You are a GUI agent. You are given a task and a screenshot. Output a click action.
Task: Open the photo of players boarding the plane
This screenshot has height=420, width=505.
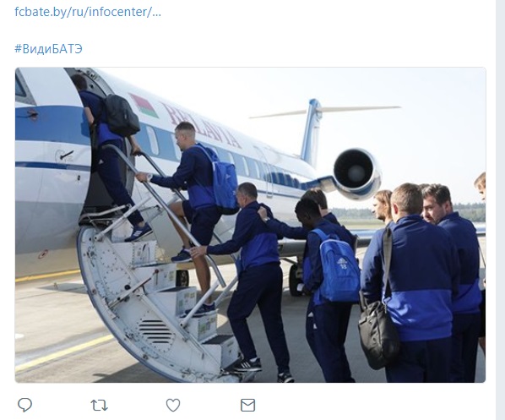(250, 225)
